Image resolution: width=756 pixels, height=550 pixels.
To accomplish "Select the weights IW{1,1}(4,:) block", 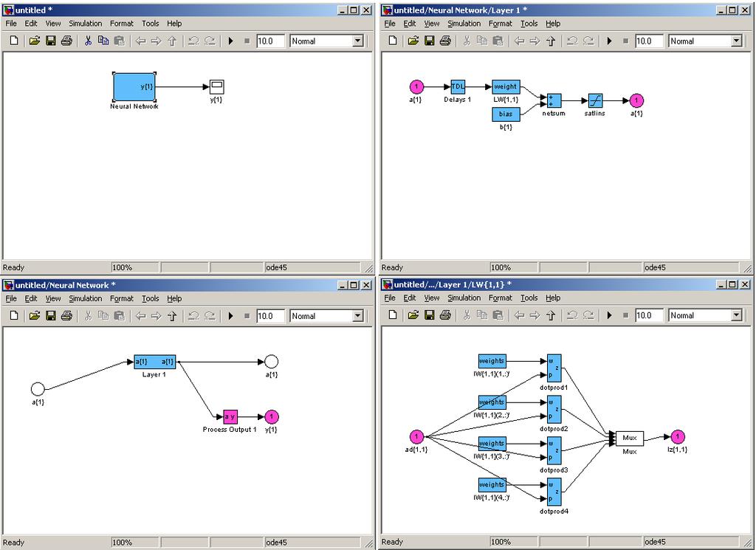I will tap(492, 485).
